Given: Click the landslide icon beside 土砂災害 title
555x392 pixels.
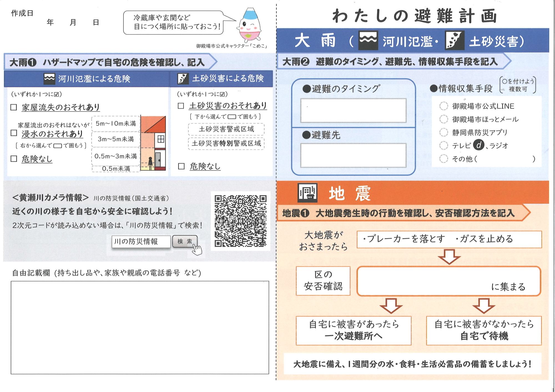Looking at the screenshot, I should 454,40.
